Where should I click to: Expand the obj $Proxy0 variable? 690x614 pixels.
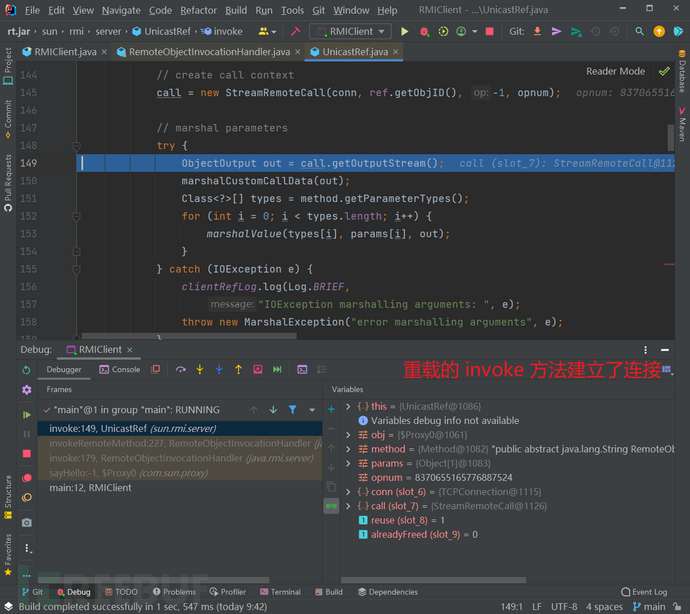(348, 435)
